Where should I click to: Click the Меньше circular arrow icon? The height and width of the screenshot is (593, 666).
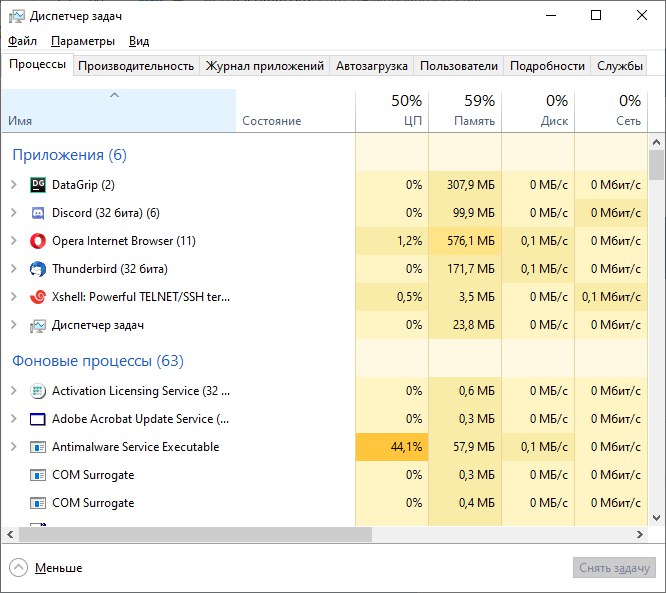point(18,568)
